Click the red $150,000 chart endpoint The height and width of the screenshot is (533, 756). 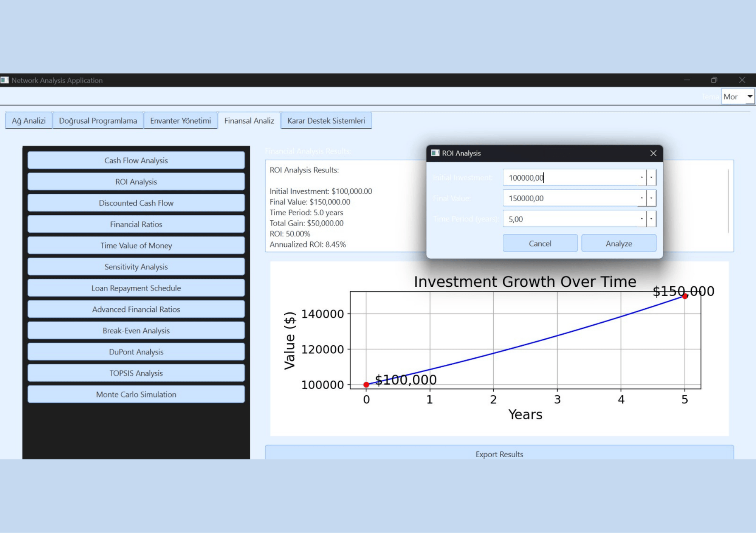(x=685, y=296)
